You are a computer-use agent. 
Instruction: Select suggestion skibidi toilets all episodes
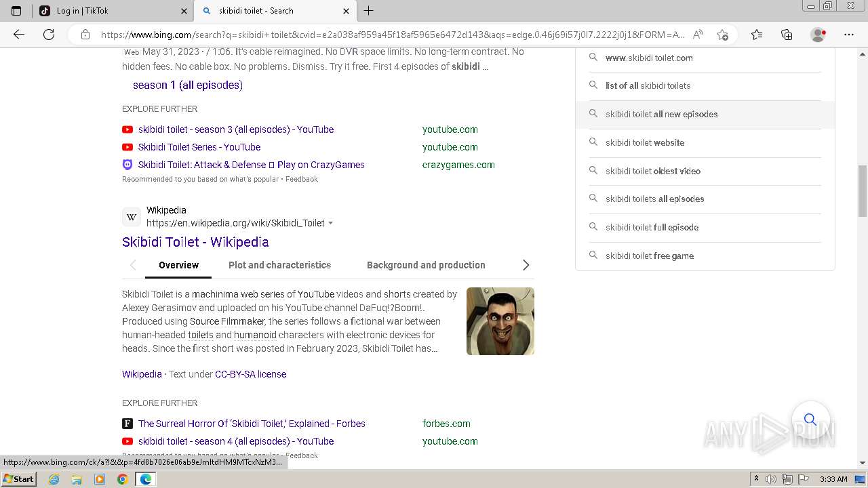pos(705,199)
